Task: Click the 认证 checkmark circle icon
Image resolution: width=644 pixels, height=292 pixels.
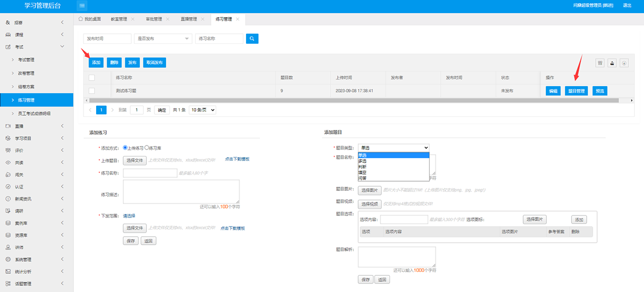Action: pyautogui.click(x=8, y=187)
